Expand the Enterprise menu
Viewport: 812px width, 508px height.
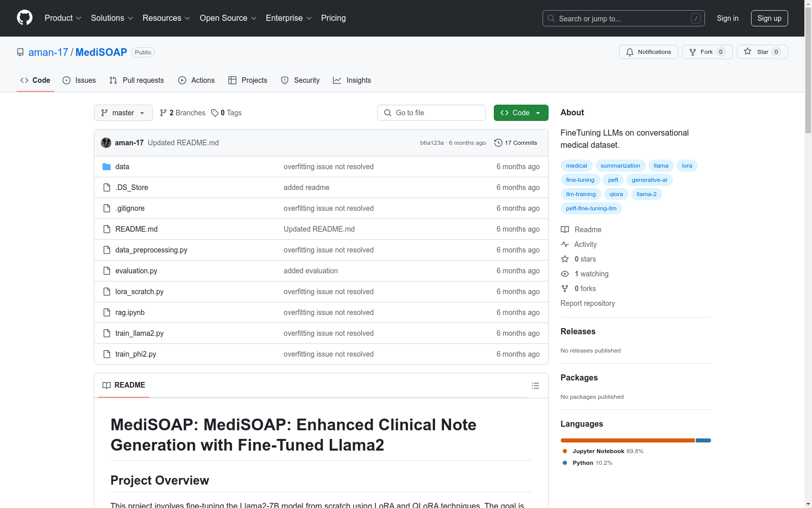tap(289, 18)
